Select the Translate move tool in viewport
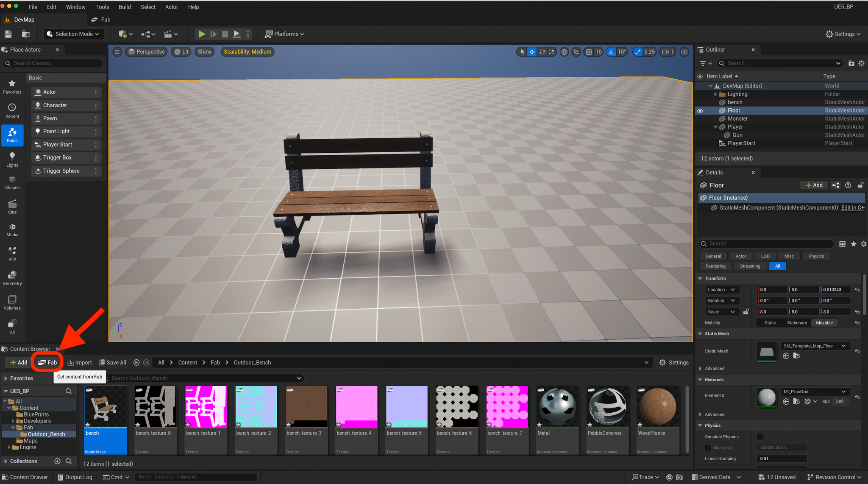 [x=532, y=52]
